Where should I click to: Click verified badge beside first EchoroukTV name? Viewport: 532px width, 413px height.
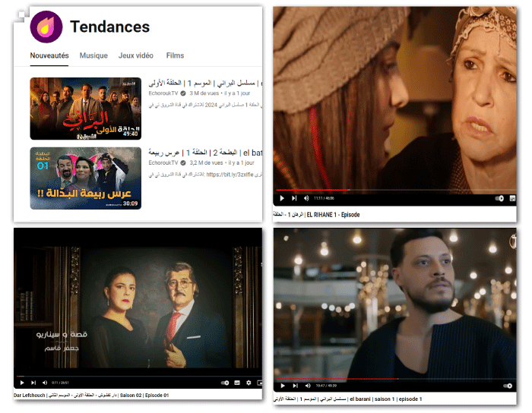(x=183, y=93)
